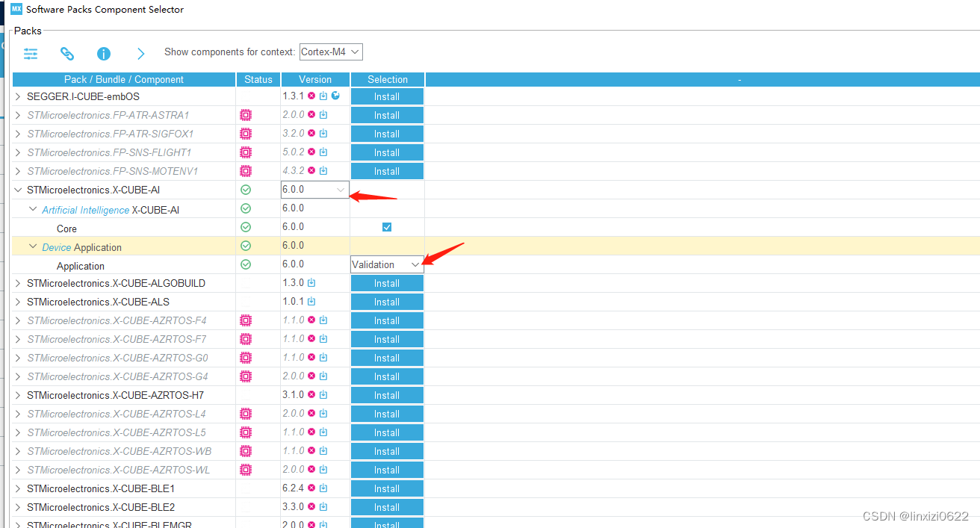
Task: Click green check status of Device Application
Action: point(246,246)
